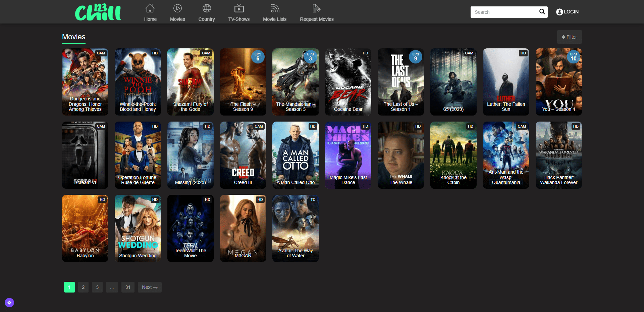Screen dimensions: 644x312
Task: Jump to page 31 of results
Action: click(128, 287)
